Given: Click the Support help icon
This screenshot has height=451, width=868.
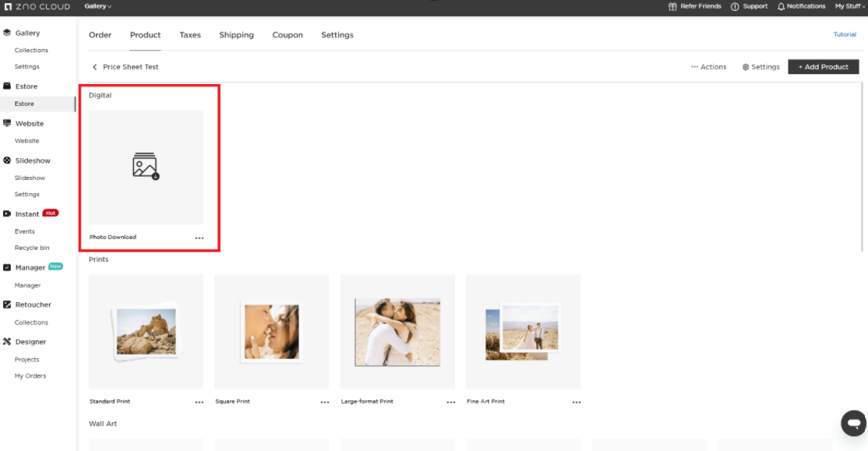Looking at the screenshot, I should pyautogui.click(x=735, y=6).
